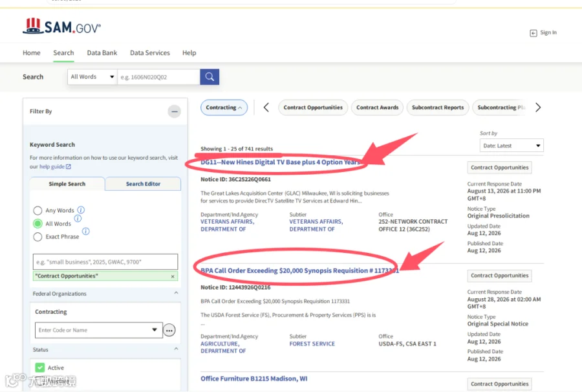This screenshot has height=392, width=582.
Task: Click Contract Opportunities tag on DG11 result
Action: (500, 168)
